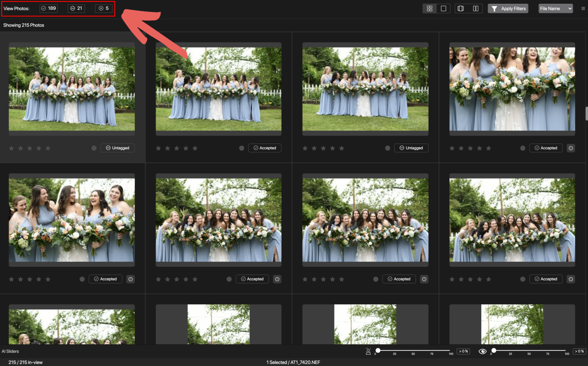Toggle the rejected photos filter showing 5

[103, 8]
